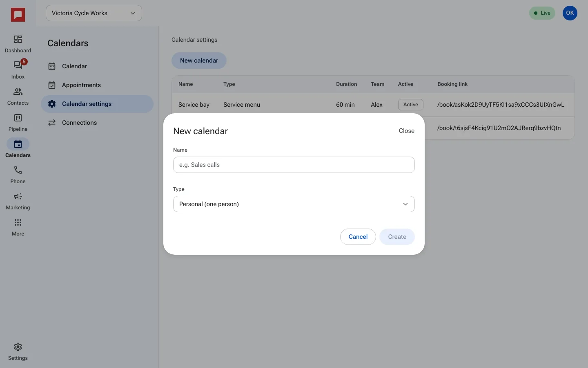Open the Connections menu item

pyautogui.click(x=97, y=123)
